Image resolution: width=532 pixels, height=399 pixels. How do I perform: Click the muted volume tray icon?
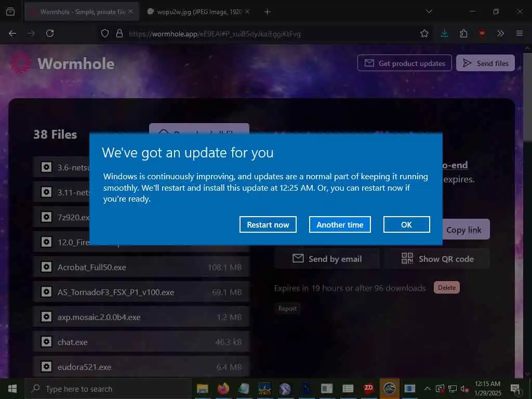[465, 389]
